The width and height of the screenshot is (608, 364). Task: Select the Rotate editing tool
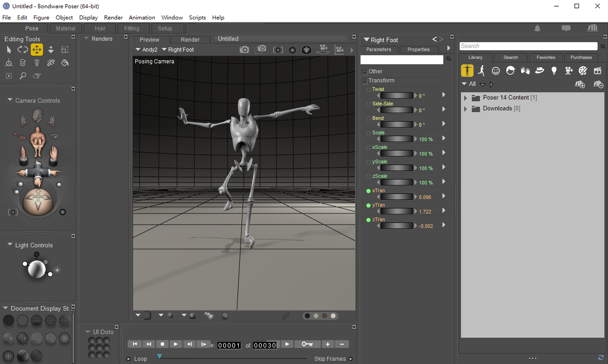point(22,50)
